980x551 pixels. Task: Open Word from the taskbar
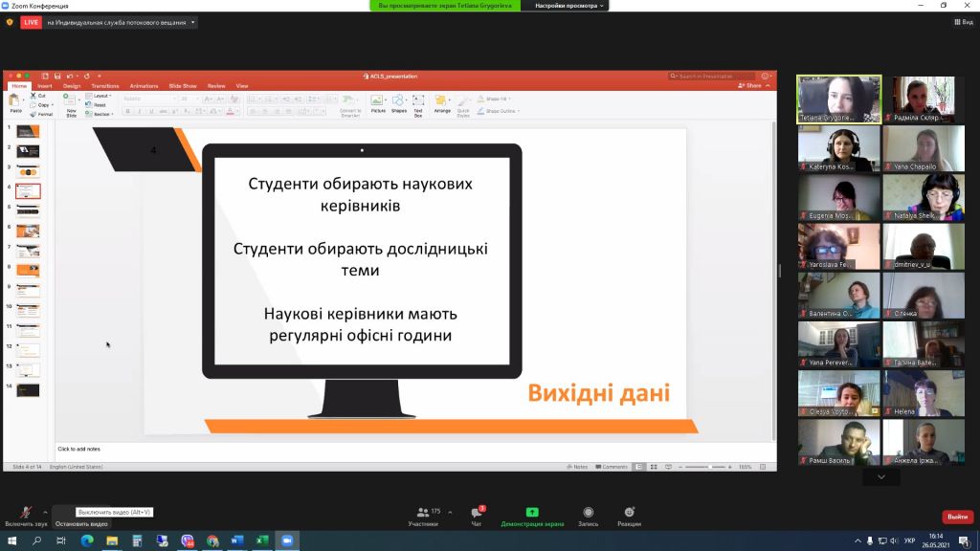pyautogui.click(x=237, y=540)
